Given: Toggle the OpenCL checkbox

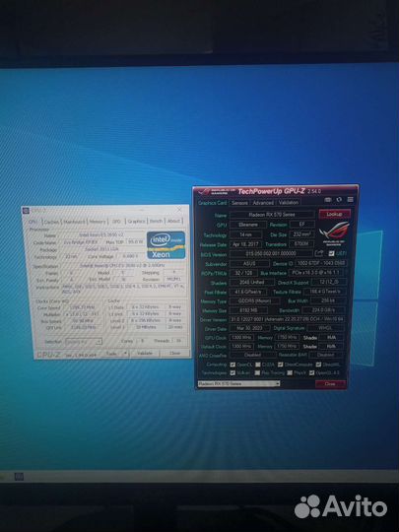Looking at the screenshot, I should coord(233,365).
